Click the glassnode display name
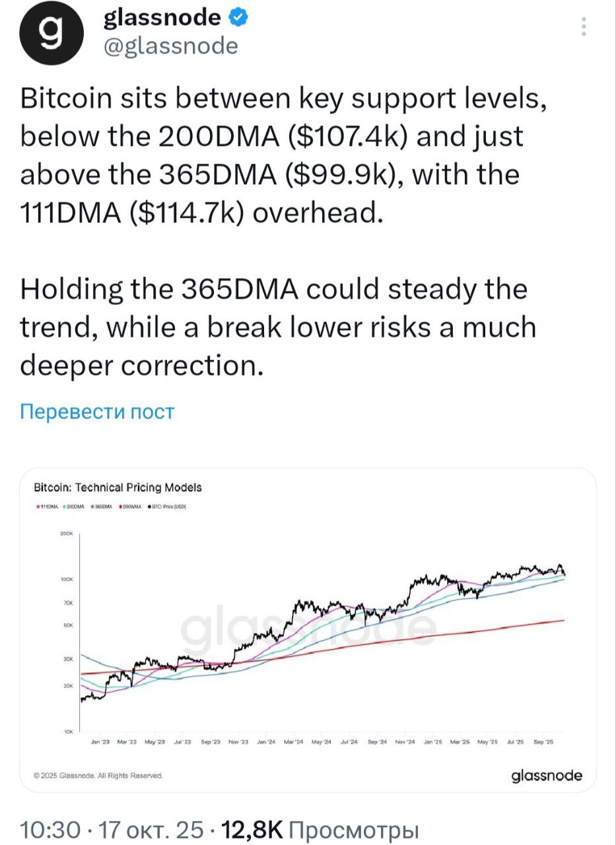This screenshot has height=845, width=616. (x=162, y=18)
